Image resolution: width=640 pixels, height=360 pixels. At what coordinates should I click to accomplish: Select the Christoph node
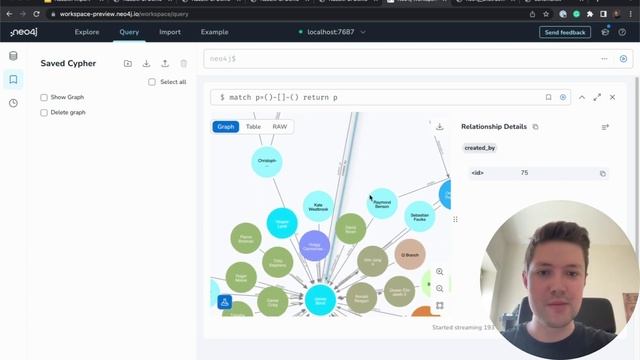coord(267,162)
